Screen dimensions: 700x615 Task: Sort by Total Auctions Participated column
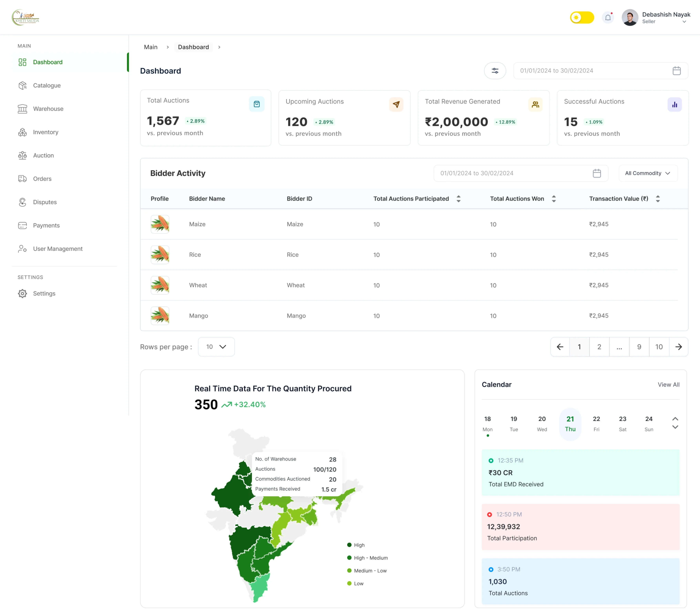[x=459, y=199]
